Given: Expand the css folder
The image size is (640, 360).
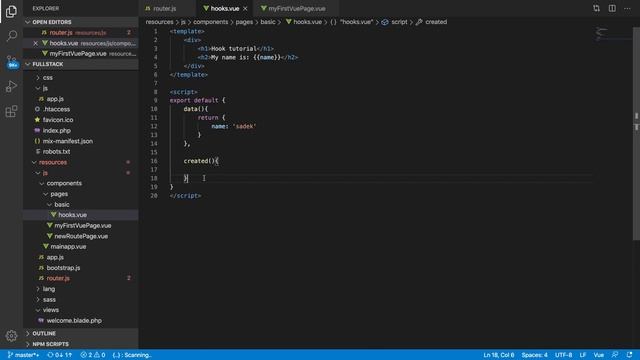Looking at the screenshot, I should click(48, 78).
